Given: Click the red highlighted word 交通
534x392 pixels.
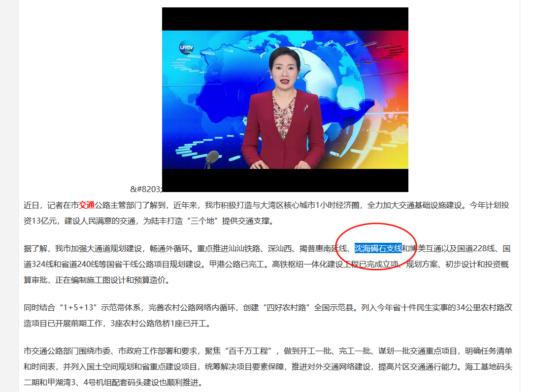Looking at the screenshot, I should click(x=87, y=205).
